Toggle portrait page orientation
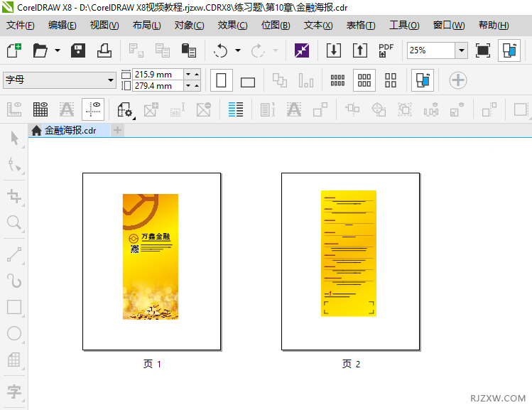Image resolution: width=532 pixels, height=410 pixels. [221, 80]
